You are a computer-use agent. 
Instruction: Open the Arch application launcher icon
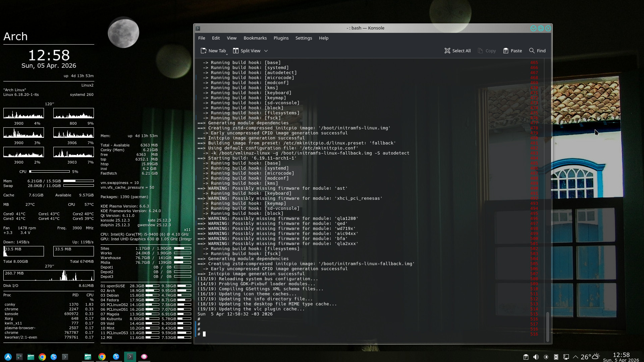pos(8,357)
